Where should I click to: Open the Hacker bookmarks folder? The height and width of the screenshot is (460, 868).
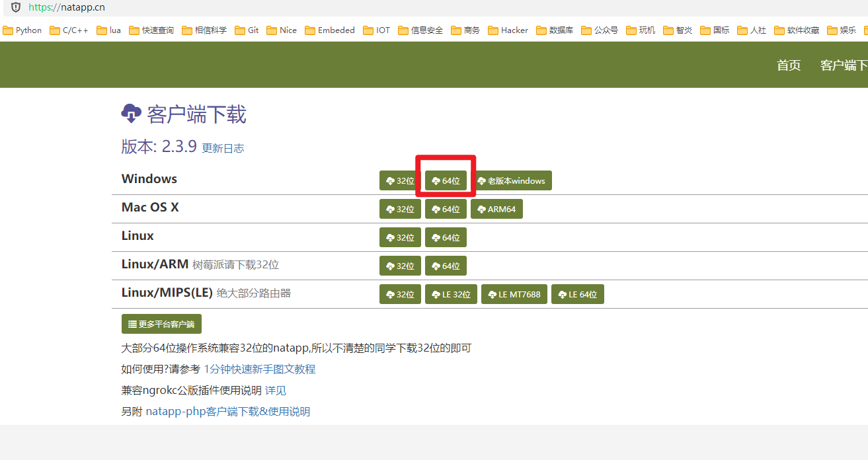pyautogui.click(x=508, y=30)
